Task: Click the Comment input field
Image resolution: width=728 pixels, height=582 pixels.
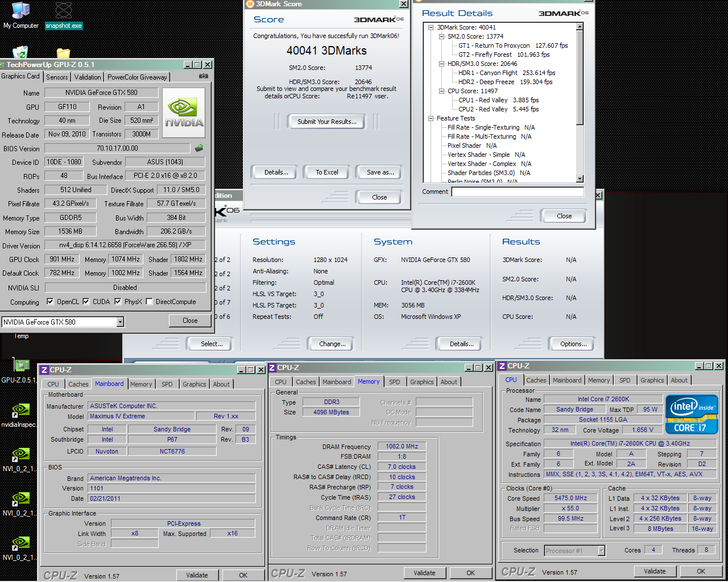Action: [518, 192]
